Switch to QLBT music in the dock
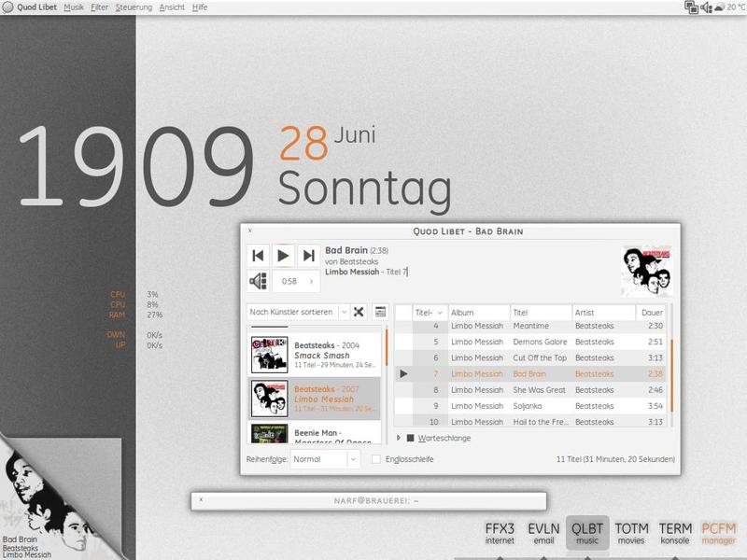This screenshot has height=560, width=747. point(587,533)
